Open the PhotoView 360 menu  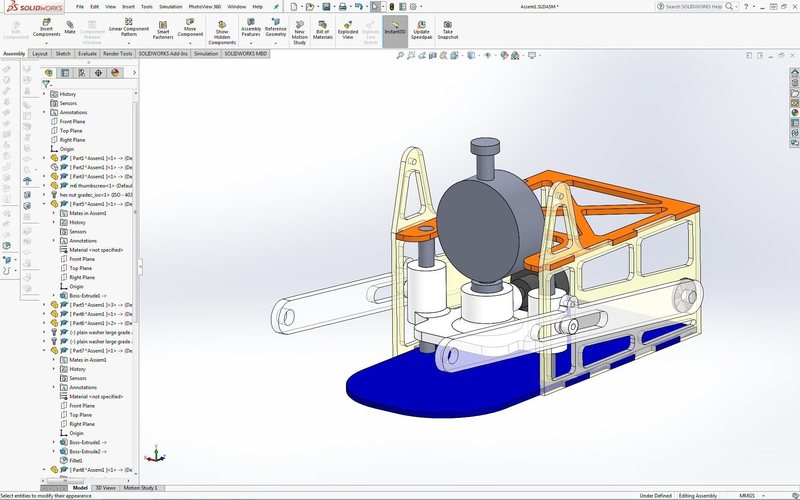point(205,7)
